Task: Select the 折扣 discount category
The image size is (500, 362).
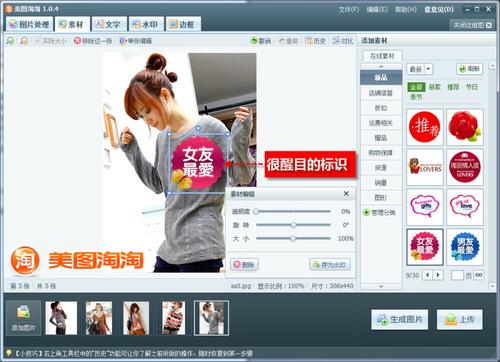Action: click(x=381, y=108)
